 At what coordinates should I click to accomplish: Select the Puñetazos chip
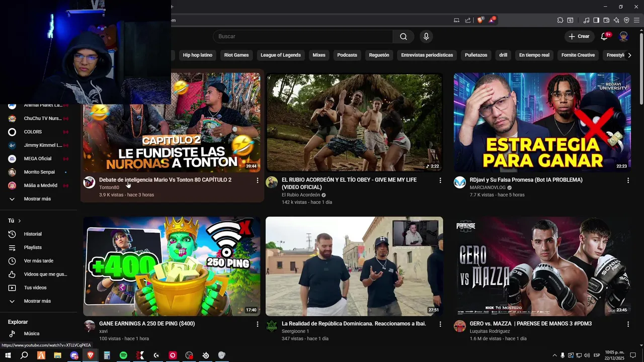pos(476,55)
